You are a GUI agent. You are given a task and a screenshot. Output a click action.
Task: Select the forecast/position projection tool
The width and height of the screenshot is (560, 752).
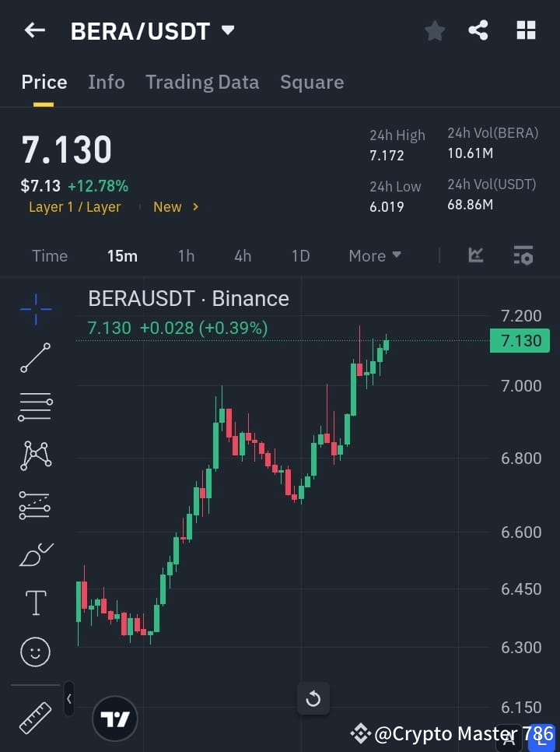pyautogui.click(x=34, y=505)
